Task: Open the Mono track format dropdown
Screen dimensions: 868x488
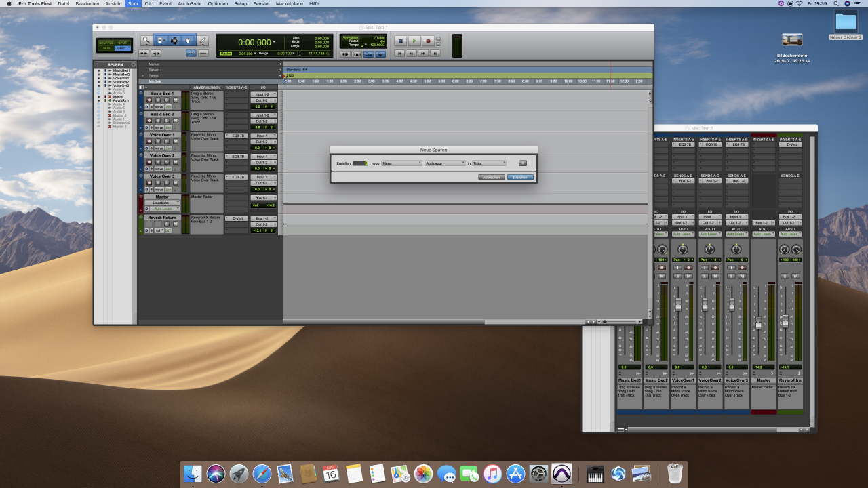Action: [x=401, y=163]
